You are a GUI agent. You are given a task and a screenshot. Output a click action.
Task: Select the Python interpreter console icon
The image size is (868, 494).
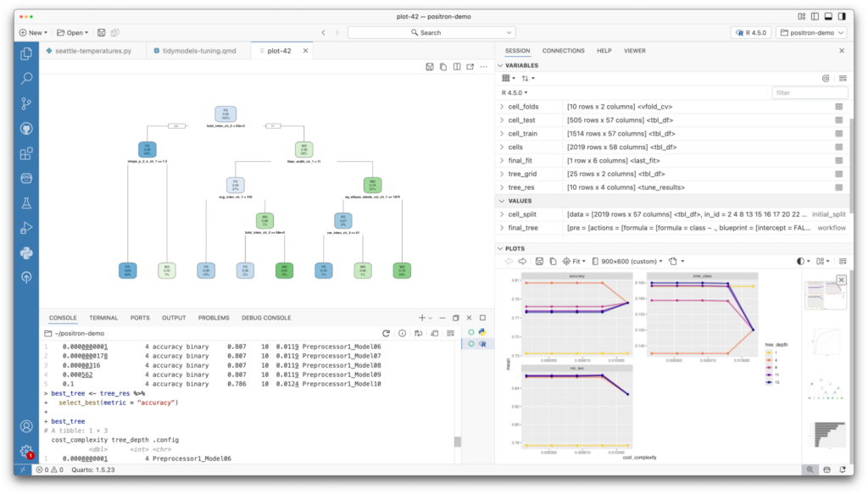(481, 333)
